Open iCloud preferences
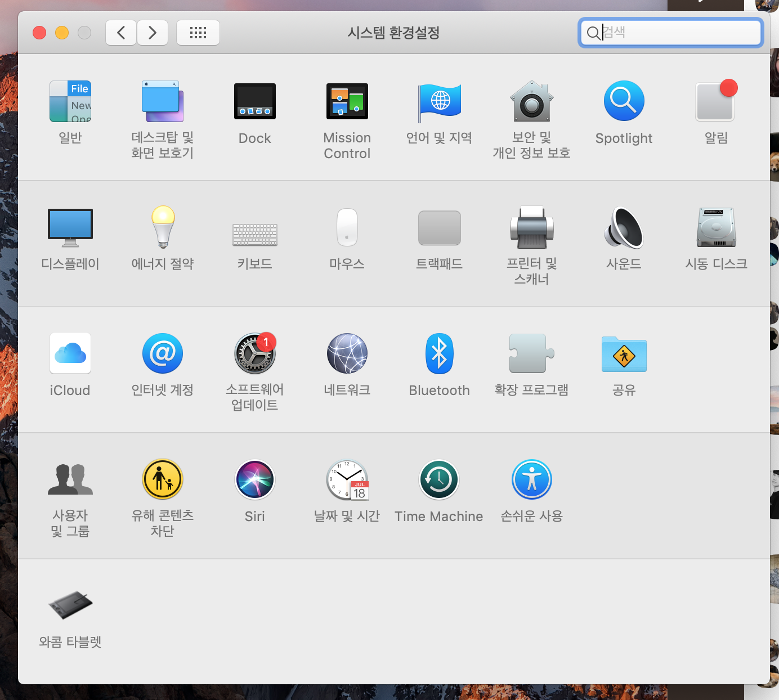The height and width of the screenshot is (700, 779). coord(70,353)
